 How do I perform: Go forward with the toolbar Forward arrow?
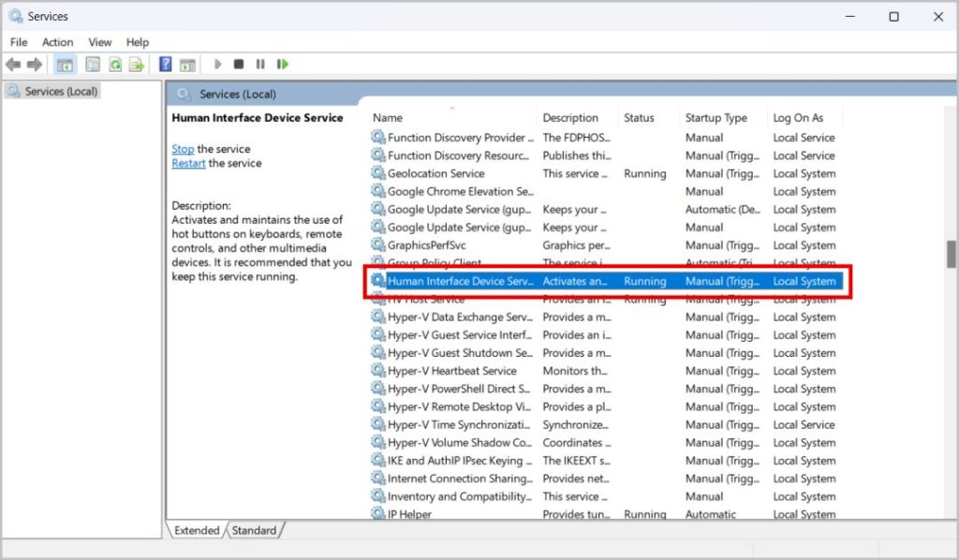pyautogui.click(x=35, y=65)
